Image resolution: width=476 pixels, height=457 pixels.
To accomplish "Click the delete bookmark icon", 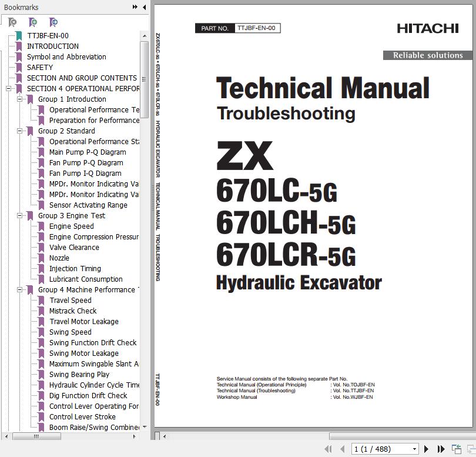I will point(12,22).
